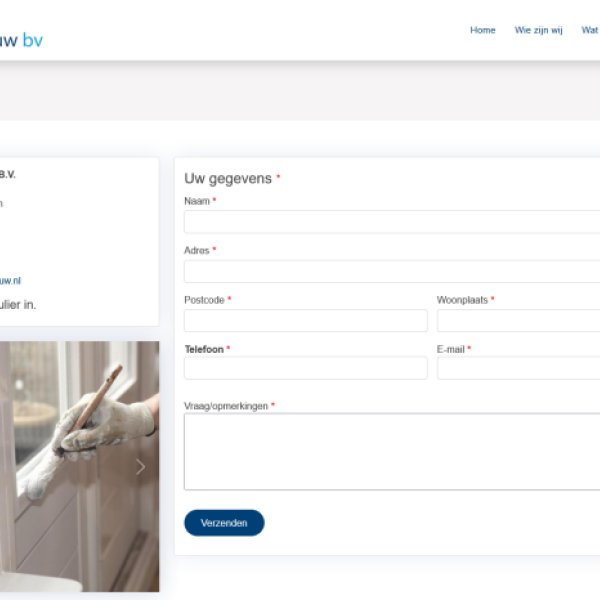The height and width of the screenshot is (600, 600).
Task: Go to the Wie zijn wij page
Action: (538, 30)
